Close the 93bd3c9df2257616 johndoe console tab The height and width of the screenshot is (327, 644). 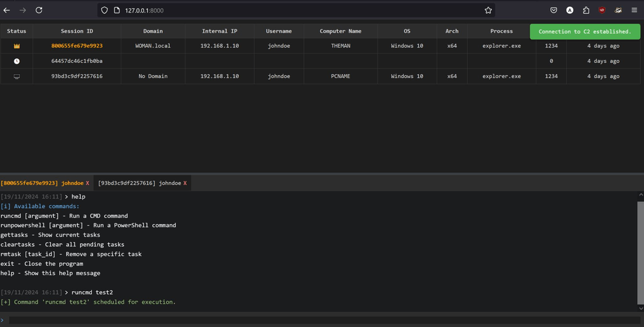tap(185, 183)
